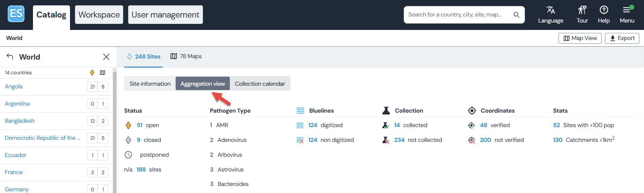Select the Aggregation view toggle
This screenshot has height=193, width=644.
(x=203, y=84)
